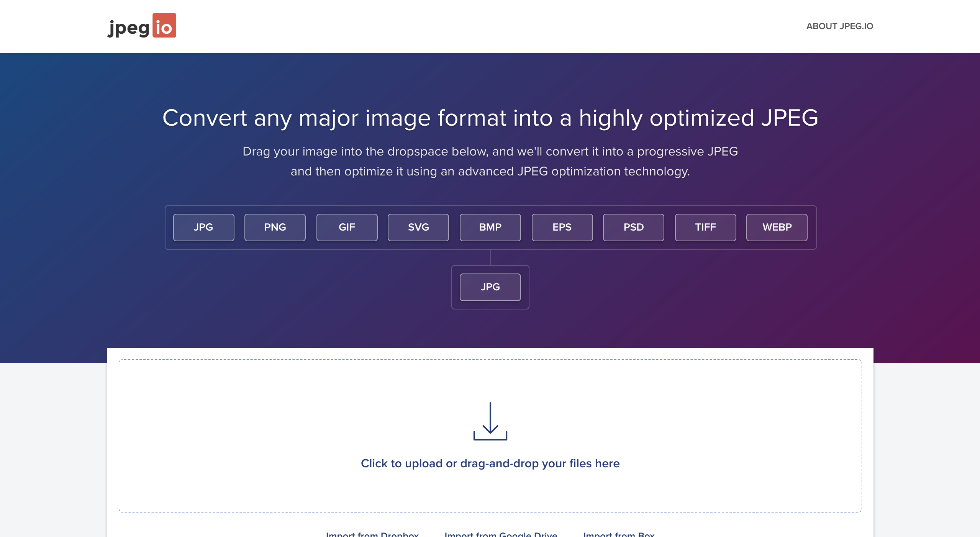Choose the GIF format button
Viewport: 980px width, 537px height.
[x=347, y=227]
